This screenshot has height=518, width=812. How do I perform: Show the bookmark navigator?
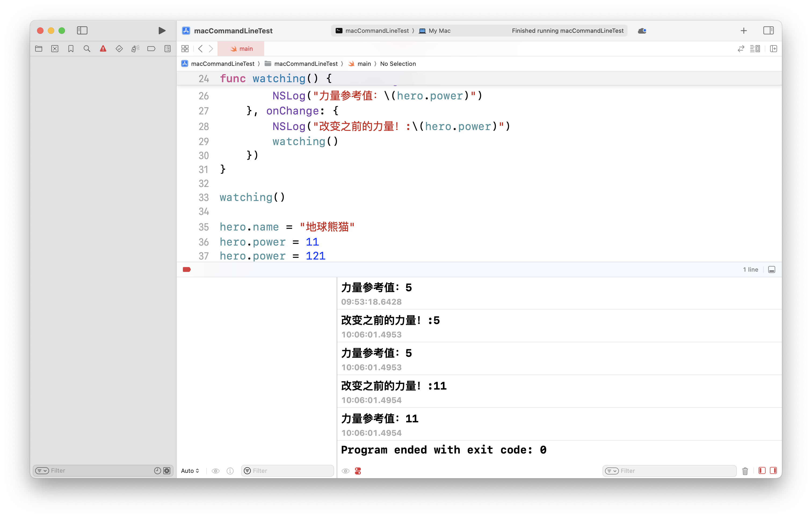pyautogui.click(x=71, y=49)
